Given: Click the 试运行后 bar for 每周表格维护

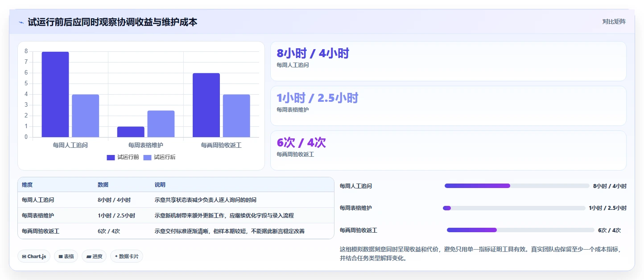Looking at the screenshot, I should point(161,124).
